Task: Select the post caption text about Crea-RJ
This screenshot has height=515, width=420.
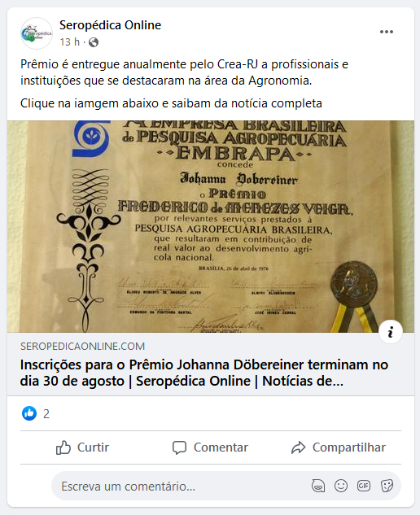Action: 184,72
